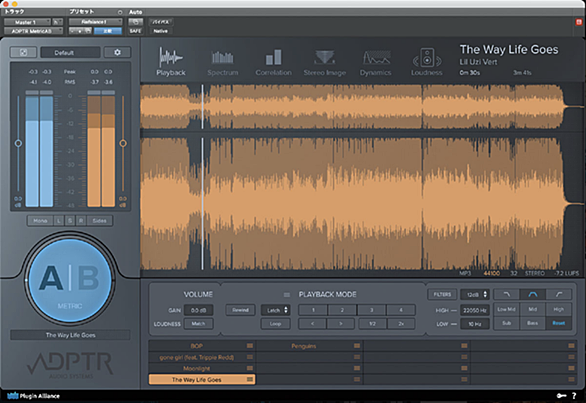This screenshot has height=403, width=586.
Task: Click the Rewind button
Action: (240, 310)
